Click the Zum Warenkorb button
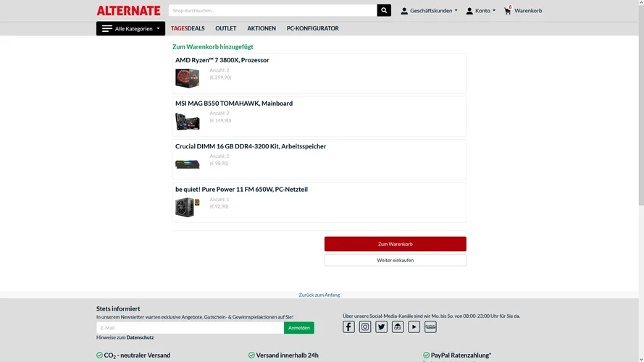This screenshot has width=644, height=362. [x=395, y=244]
